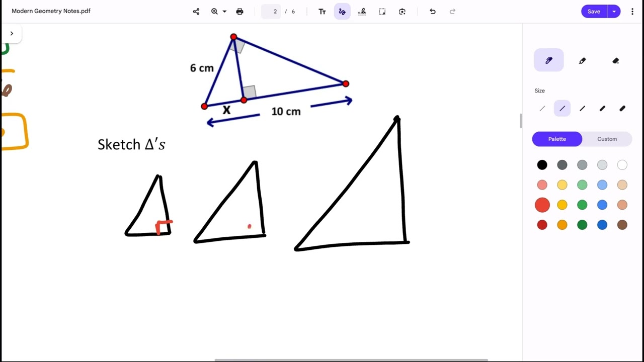Click the zoom magnifier icon
This screenshot has width=644, height=362.
[214, 12]
